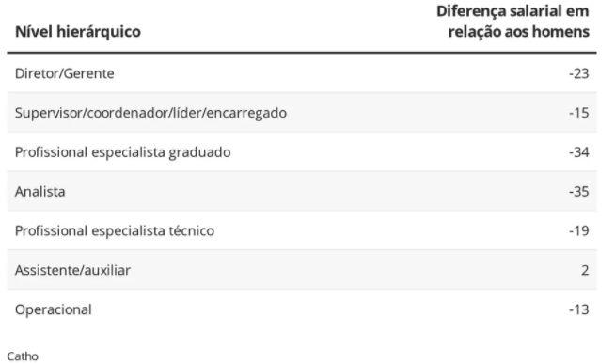
Task: Select the Analista row label
Action: point(40,192)
